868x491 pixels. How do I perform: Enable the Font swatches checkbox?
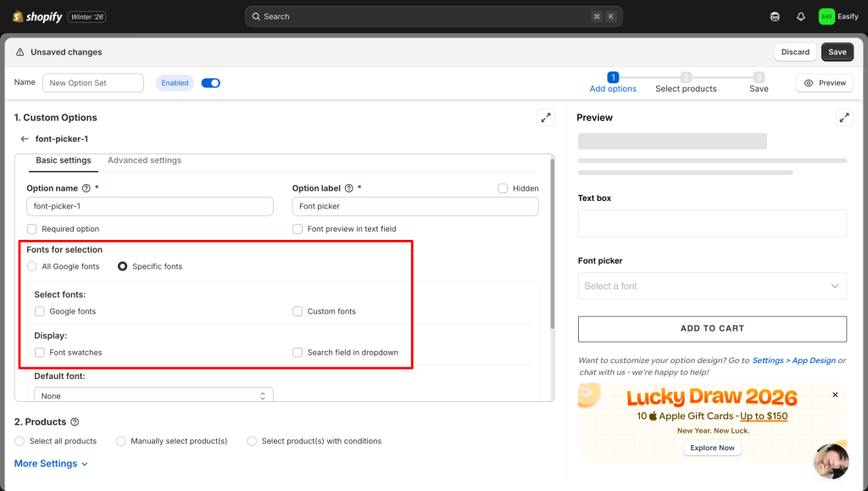pyautogui.click(x=40, y=352)
